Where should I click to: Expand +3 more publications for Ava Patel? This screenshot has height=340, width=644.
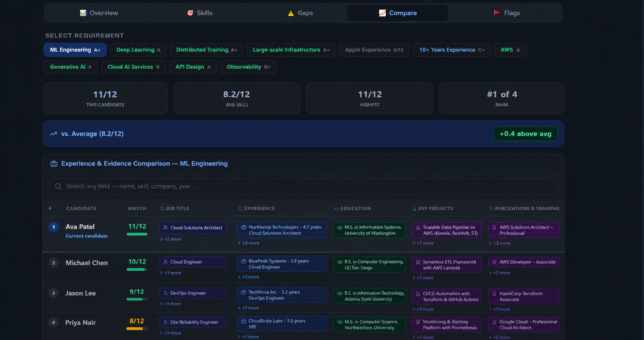[500, 243]
